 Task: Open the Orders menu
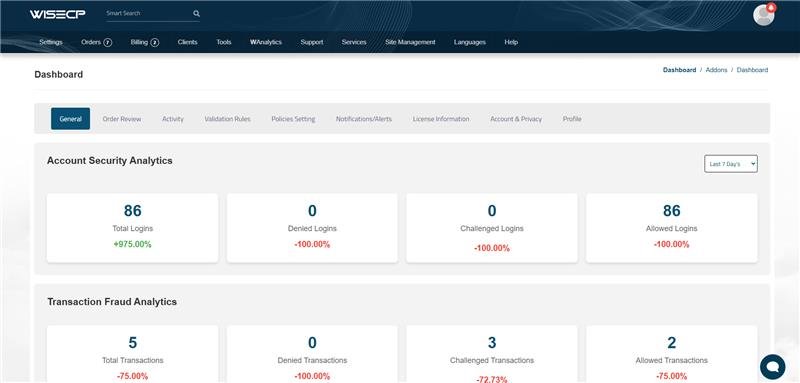point(91,42)
